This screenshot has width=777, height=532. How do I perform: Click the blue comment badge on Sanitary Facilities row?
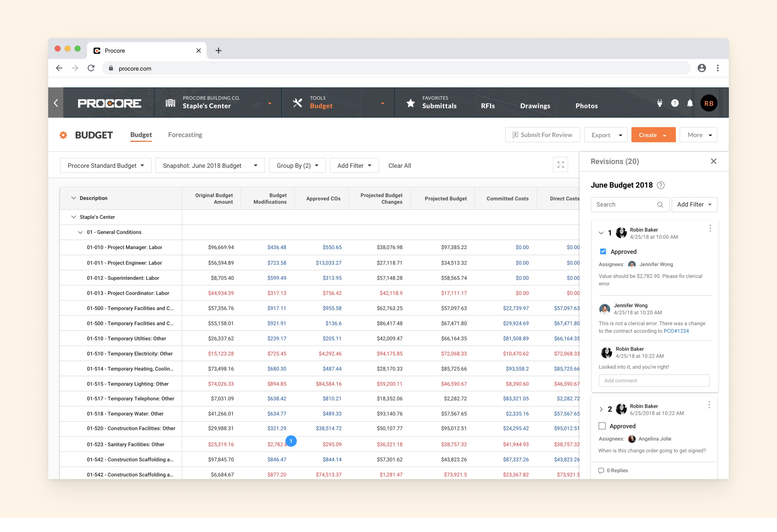(x=291, y=441)
